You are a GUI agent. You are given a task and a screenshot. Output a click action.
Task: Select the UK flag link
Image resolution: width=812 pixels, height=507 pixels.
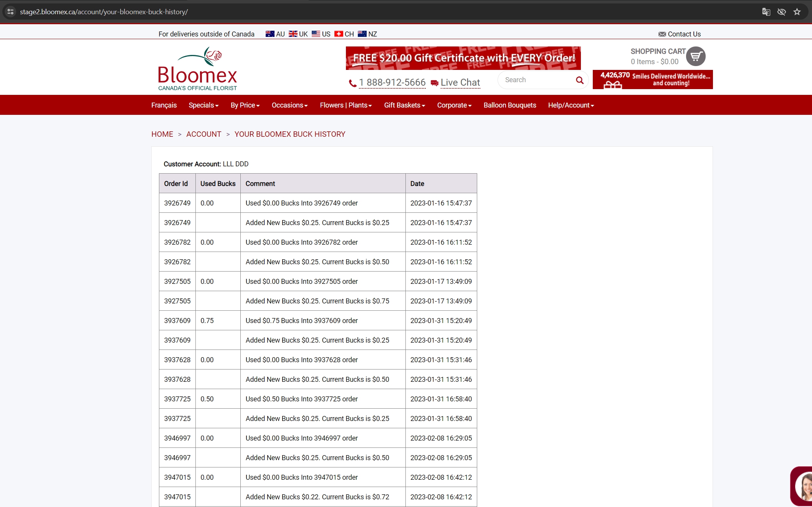click(298, 34)
